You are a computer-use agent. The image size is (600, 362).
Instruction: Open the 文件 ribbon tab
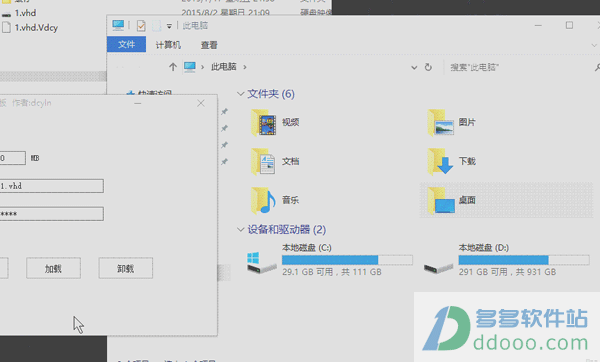tap(126, 44)
